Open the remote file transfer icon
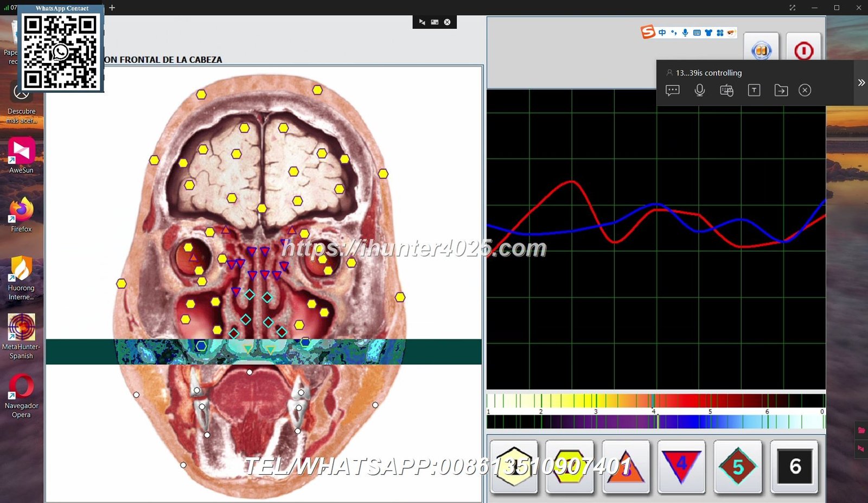Viewport: 868px width, 503px height. click(781, 90)
